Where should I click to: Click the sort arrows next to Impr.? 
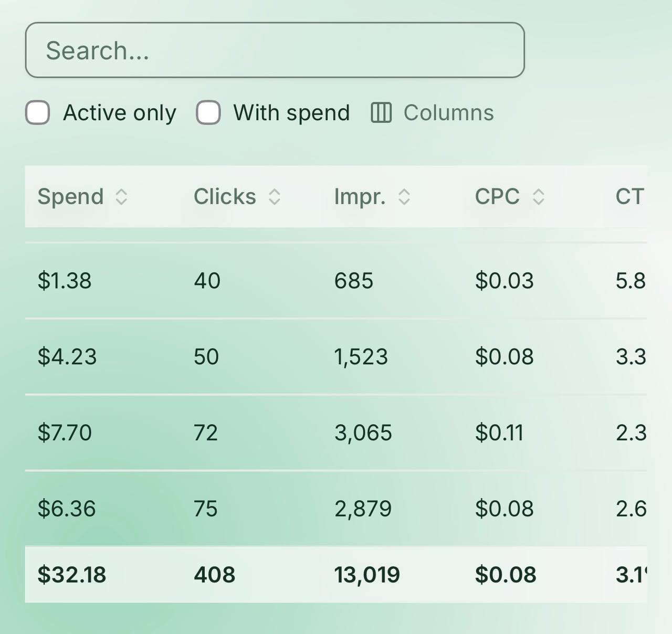coord(404,197)
